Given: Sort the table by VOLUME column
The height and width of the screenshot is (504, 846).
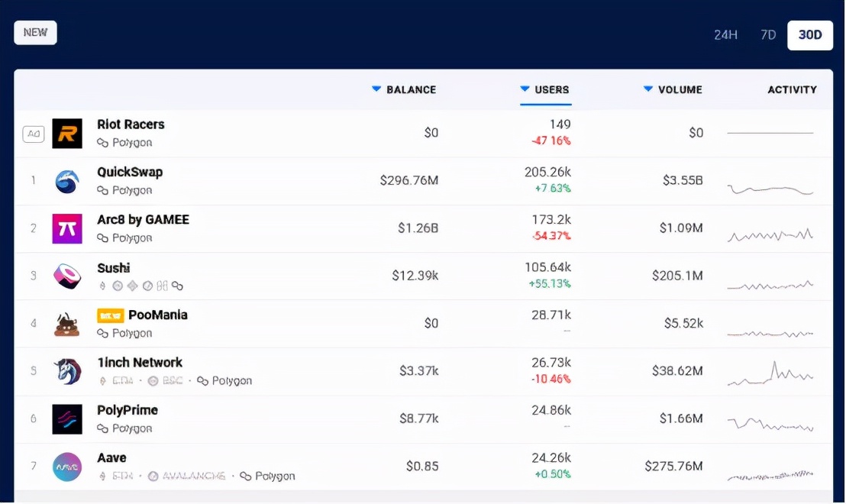Looking at the screenshot, I should point(673,89).
